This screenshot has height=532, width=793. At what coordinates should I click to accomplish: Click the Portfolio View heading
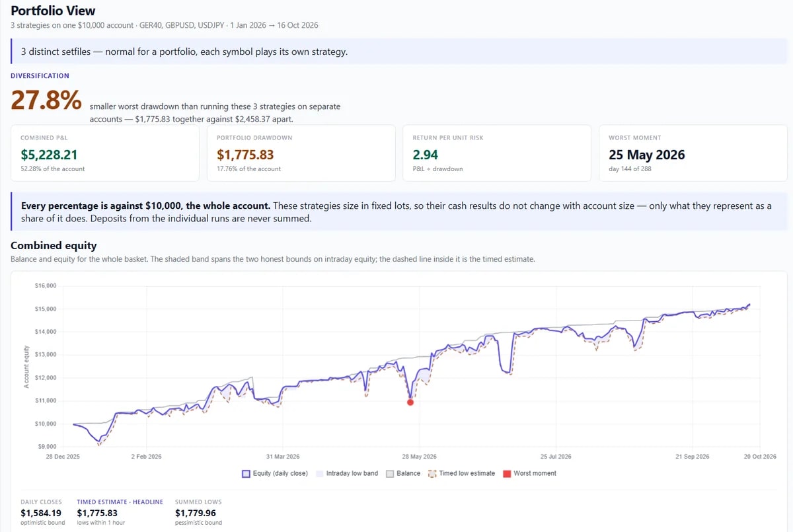coord(53,11)
